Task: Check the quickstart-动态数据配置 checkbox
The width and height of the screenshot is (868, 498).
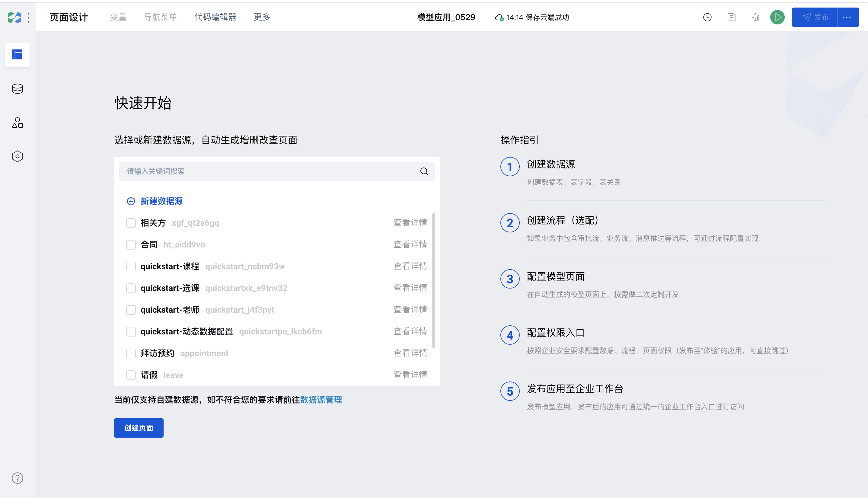Action: 131,331
